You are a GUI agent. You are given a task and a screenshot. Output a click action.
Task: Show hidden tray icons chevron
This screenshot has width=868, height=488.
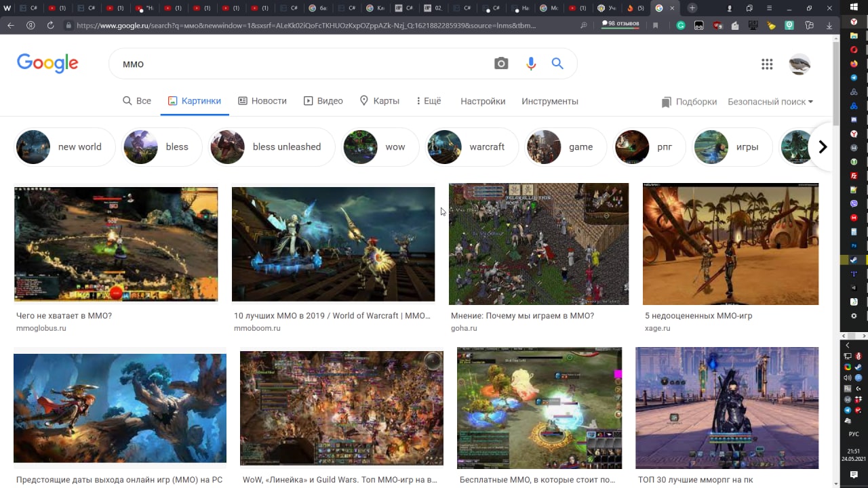coord(848,346)
